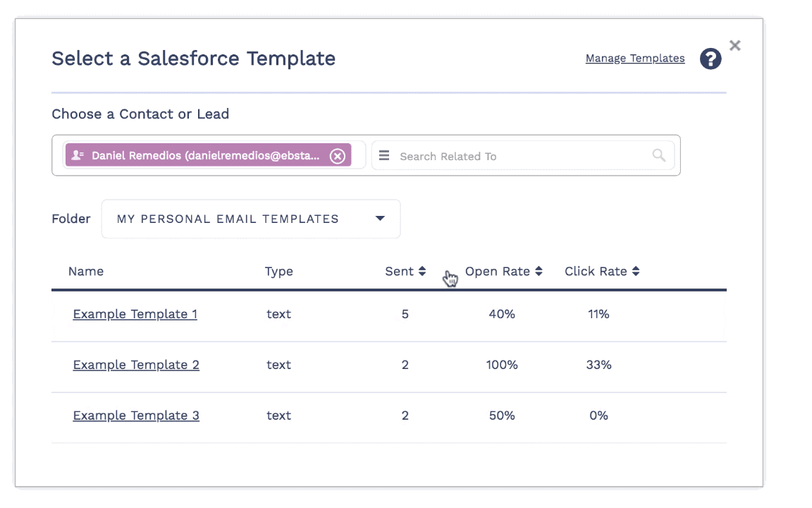The height and width of the screenshot is (508, 812).
Task: Choose Example Template 2
Action: pos(135,365)
